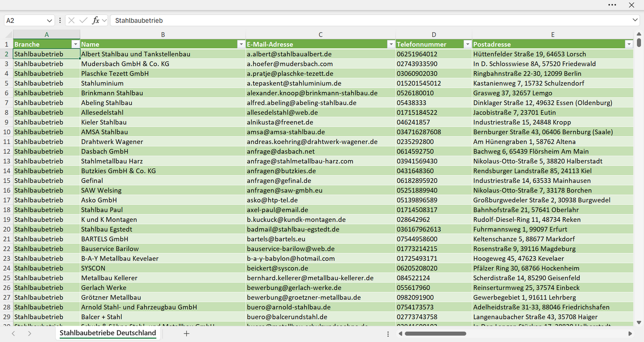Select row 25 header
Viewport: 644px width, 342px height.
click(x=7, y=278)
